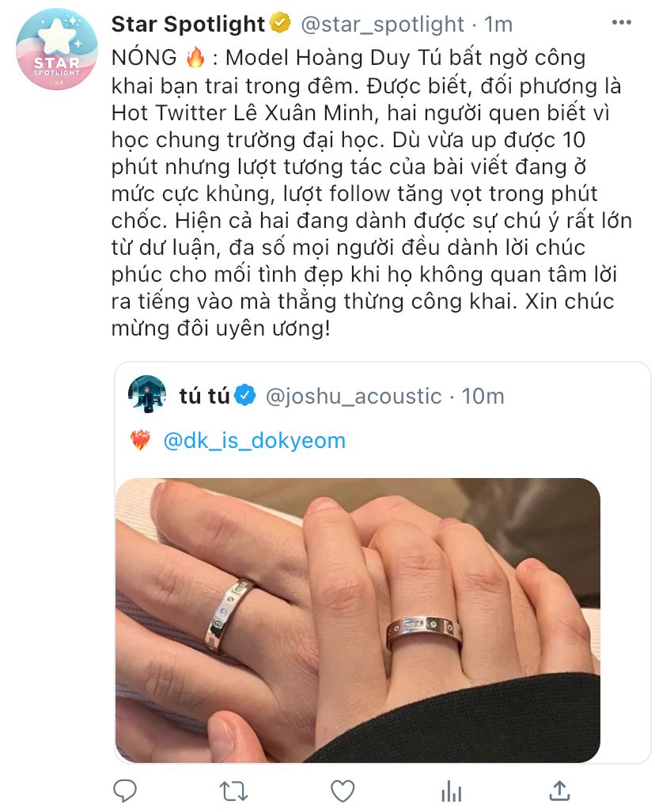The height and width of the screenshot is (812, 655).
Task: Open the Star Spotlight display name
Action: pyautogui.click(x=188, y=24)
